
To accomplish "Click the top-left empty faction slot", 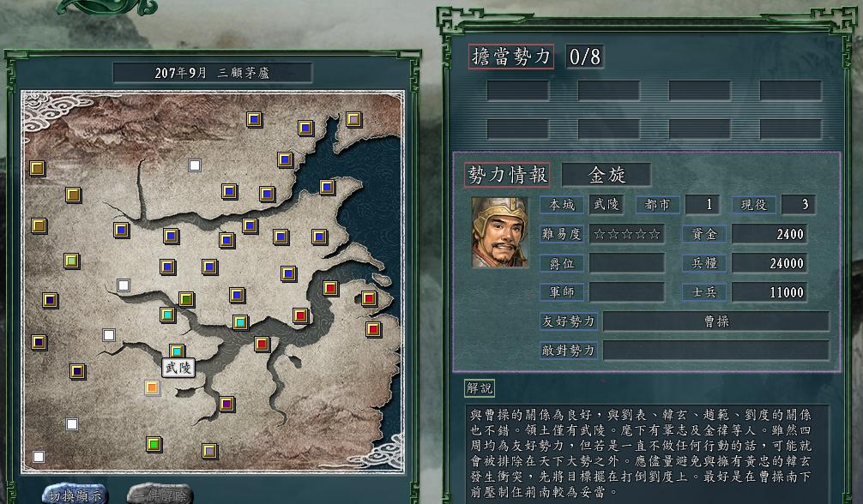I will point(517,90).
